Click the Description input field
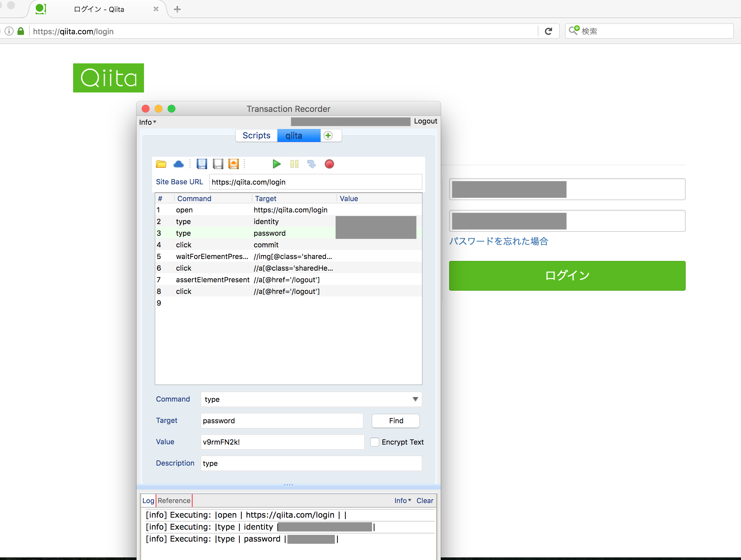Image resolution: width=741 pixels, height=560 pixels. tap(311, 463)
